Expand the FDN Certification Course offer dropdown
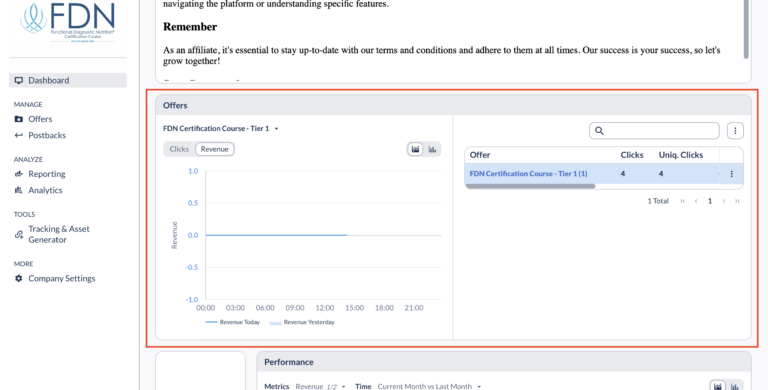 (221, 128)
